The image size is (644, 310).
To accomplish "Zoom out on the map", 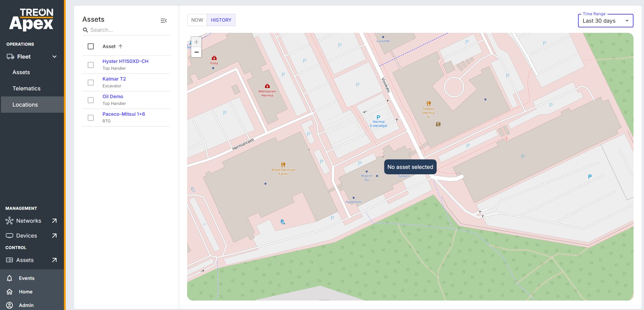I will coord(196,52).
